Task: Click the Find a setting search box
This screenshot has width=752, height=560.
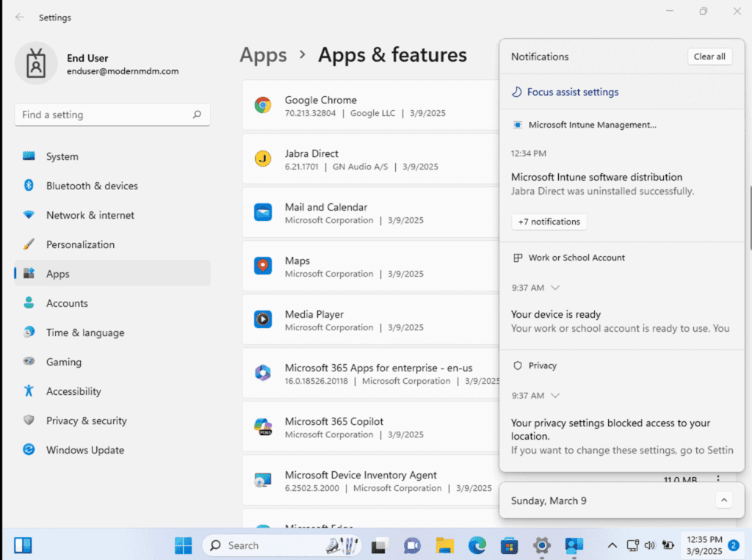Action: click(x=106, y=115)
